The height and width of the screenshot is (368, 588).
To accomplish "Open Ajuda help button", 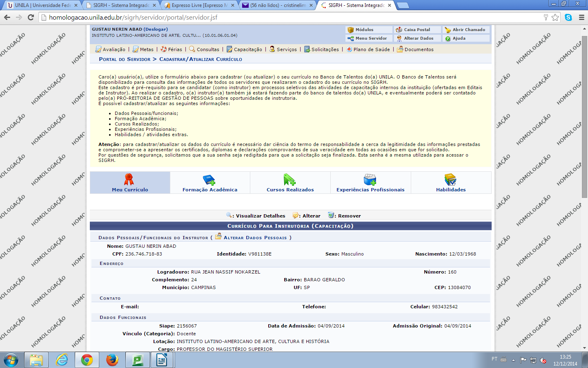I will point(466,38).
